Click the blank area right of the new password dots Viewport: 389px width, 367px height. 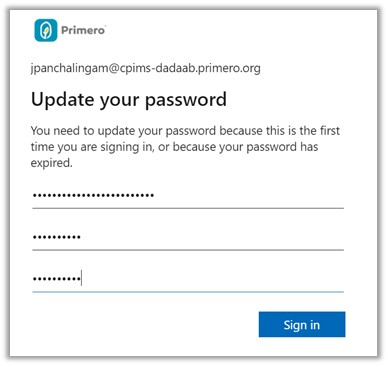[x=212, y=237]
